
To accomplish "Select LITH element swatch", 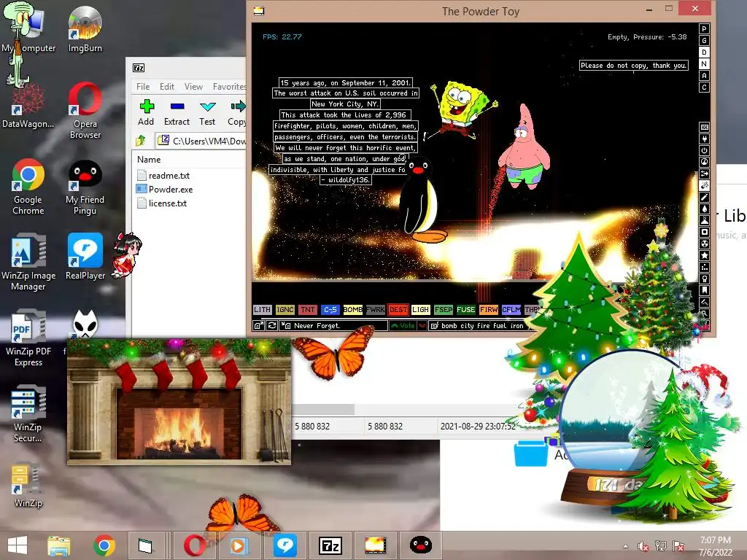I will [x=262, y=309].
